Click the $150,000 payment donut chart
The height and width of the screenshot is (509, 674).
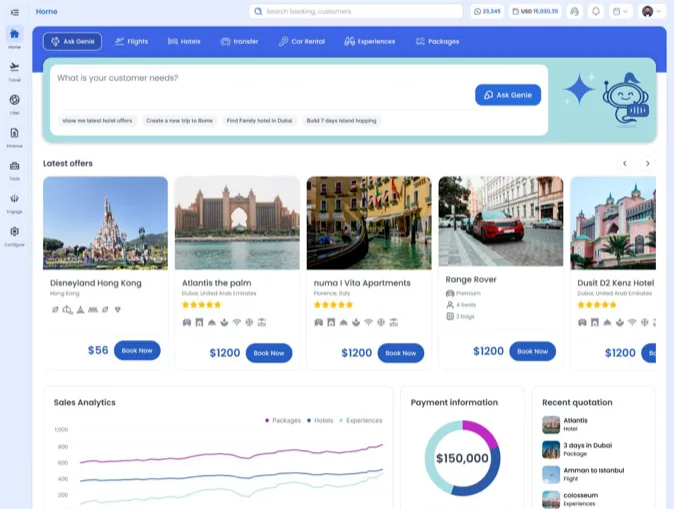pyautogui.click(x=463, y=458)
